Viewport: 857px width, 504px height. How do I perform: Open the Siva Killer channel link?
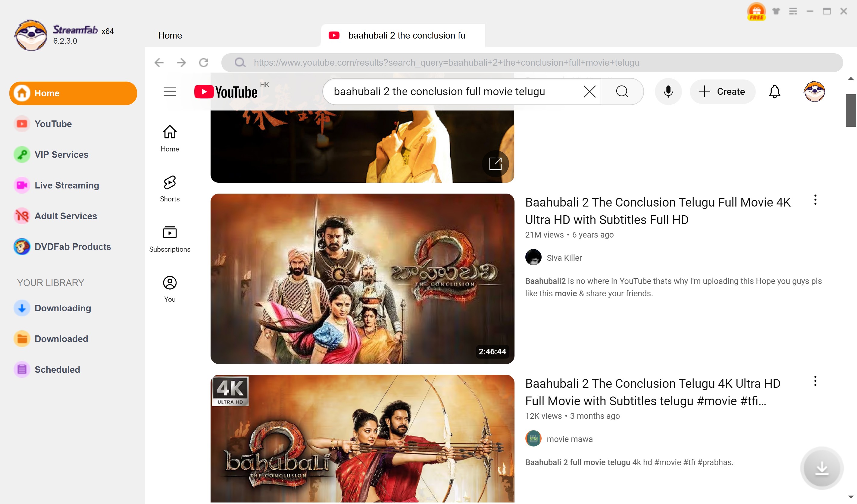[x=564, y=258]
